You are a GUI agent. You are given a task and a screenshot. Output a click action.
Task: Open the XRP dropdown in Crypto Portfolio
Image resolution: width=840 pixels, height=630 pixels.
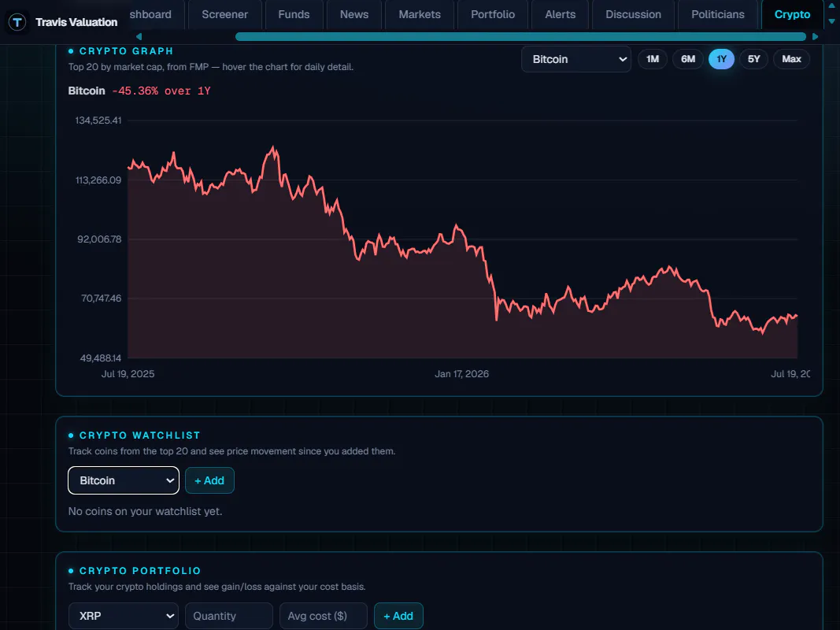124,616
